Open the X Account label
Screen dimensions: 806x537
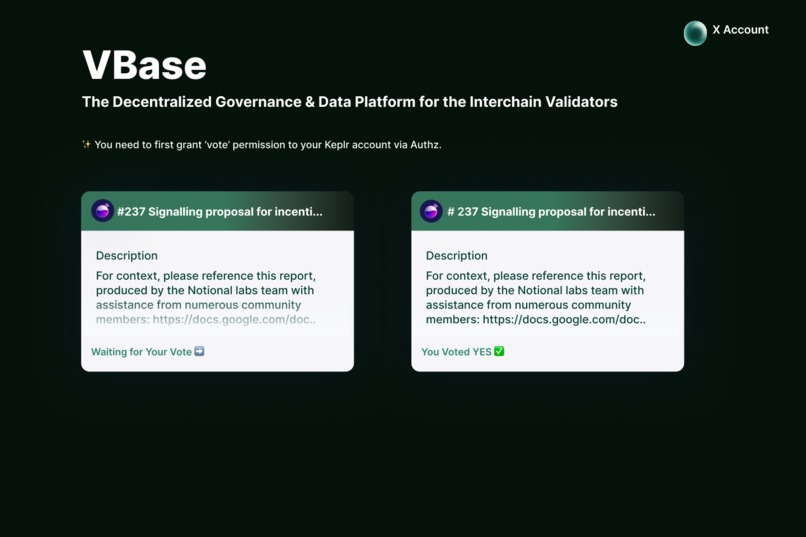coord(740,30)
